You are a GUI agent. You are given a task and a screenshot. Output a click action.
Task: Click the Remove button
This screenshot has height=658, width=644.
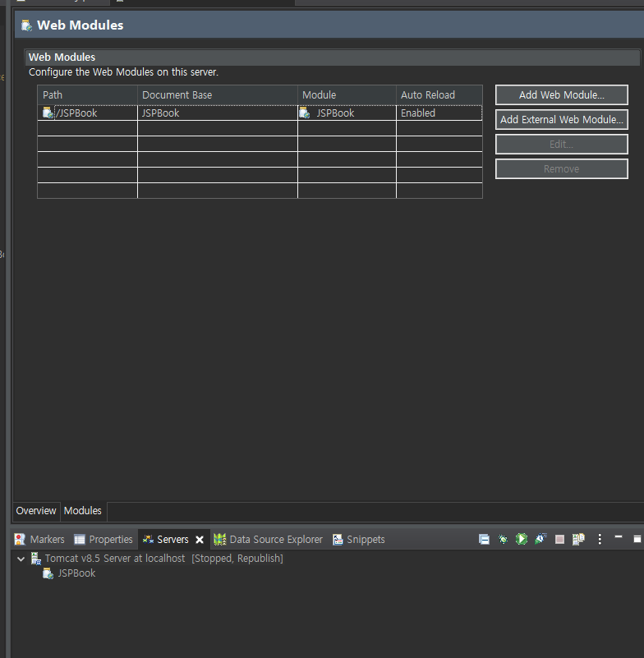point(561,169)
